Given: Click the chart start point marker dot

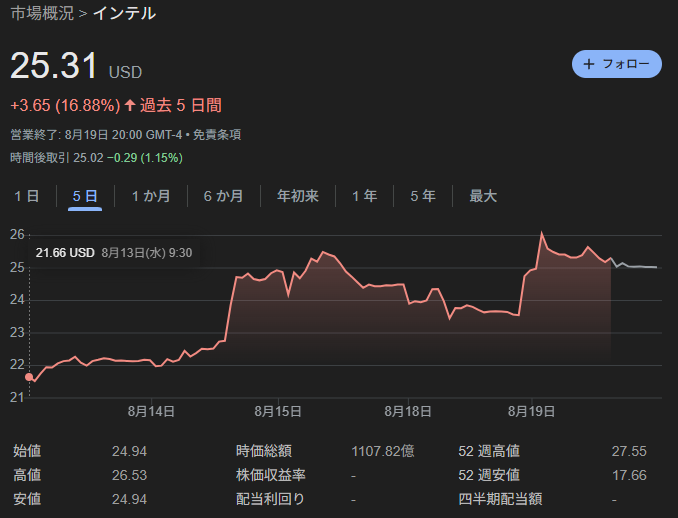Looking at the screenshot, I should (x=29, y=377).
